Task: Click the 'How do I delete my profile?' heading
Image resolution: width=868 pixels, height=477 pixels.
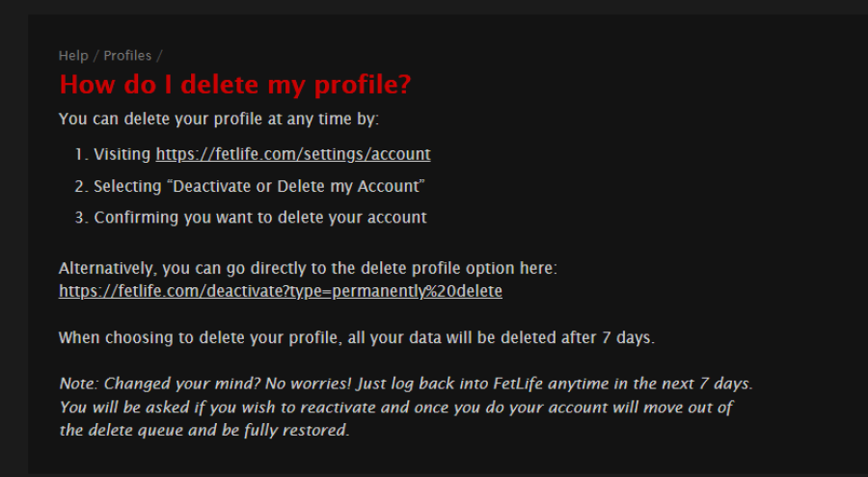Action: coord(235,85)
